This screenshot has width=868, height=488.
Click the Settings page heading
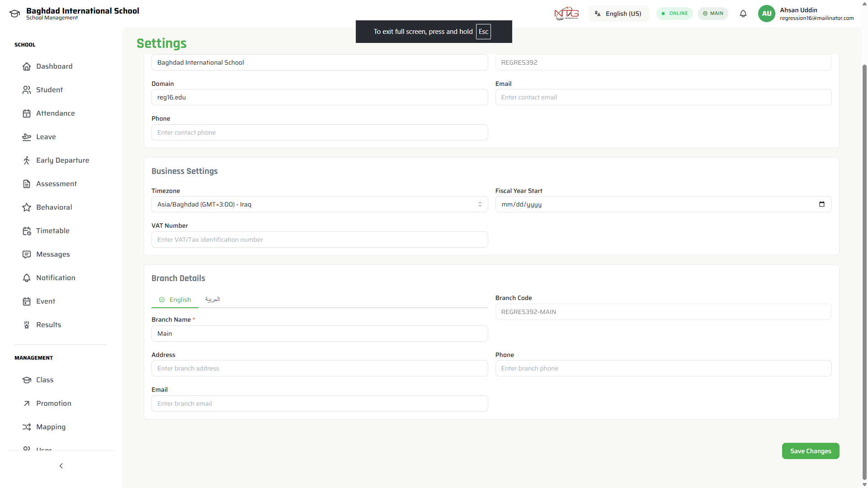pyautogui.click(x=161, y=43)
